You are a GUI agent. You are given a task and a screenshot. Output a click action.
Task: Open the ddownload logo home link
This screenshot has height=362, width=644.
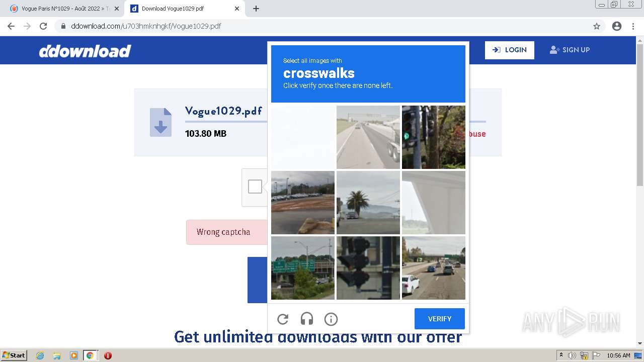[85, 51]
